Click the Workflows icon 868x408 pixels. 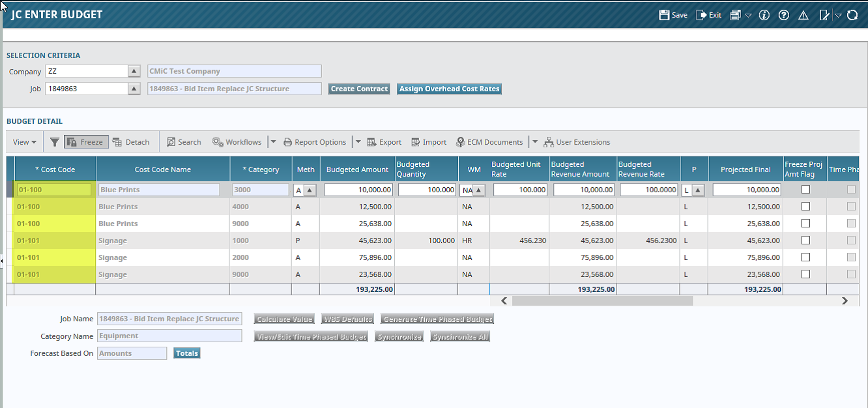tap(237, 141)
